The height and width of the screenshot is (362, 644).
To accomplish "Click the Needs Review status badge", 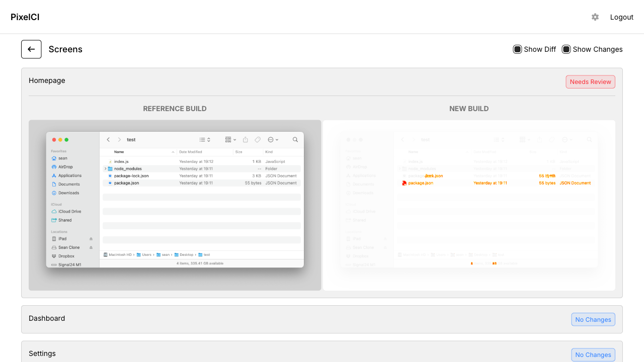I will pos(590,82).
